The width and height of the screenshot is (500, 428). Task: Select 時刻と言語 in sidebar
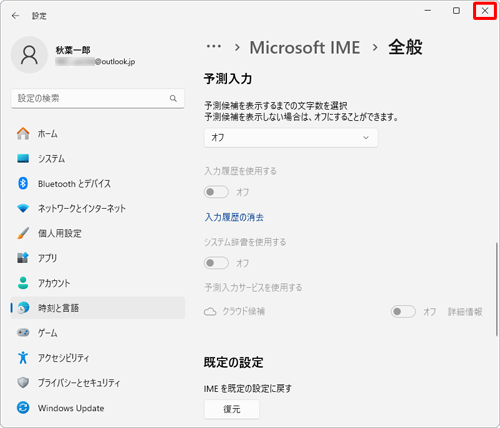click(98, 308)
